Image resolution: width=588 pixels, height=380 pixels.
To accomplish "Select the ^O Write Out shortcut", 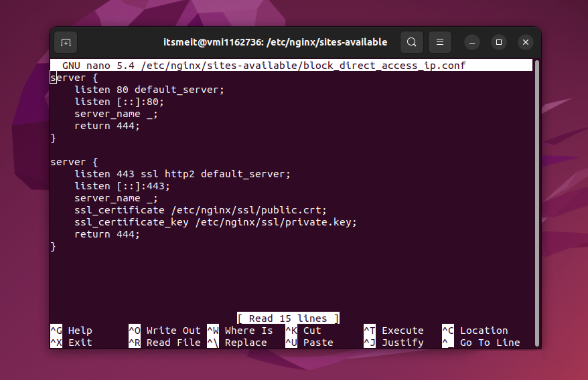I will pyautogui.click(x=165, y=330).
